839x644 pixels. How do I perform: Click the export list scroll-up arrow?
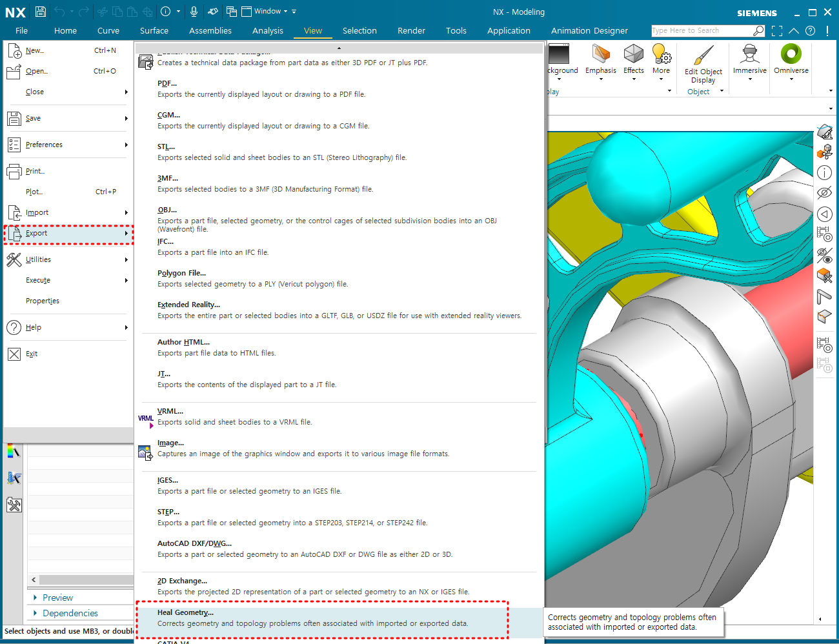339,48
